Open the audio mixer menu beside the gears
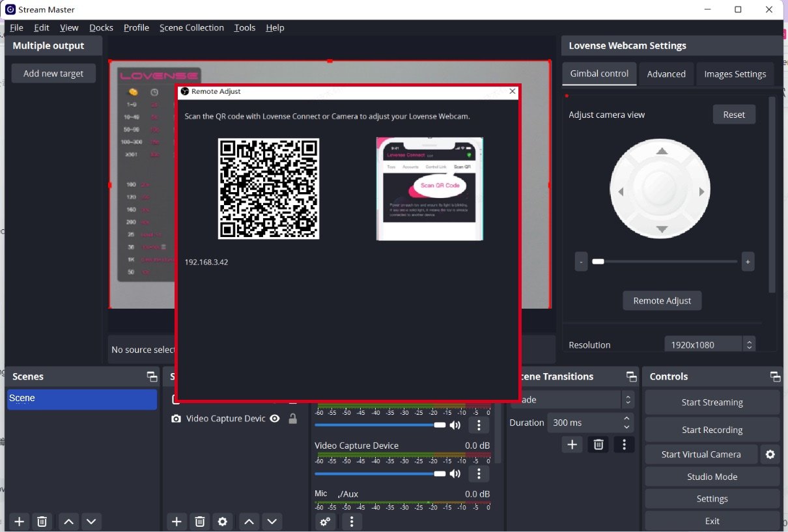 (352, 521)
